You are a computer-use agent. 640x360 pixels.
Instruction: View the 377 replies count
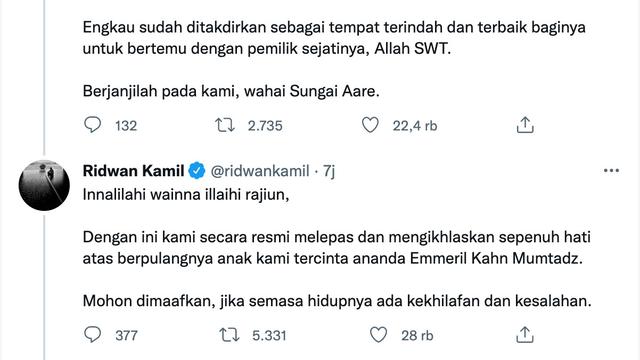126,336
